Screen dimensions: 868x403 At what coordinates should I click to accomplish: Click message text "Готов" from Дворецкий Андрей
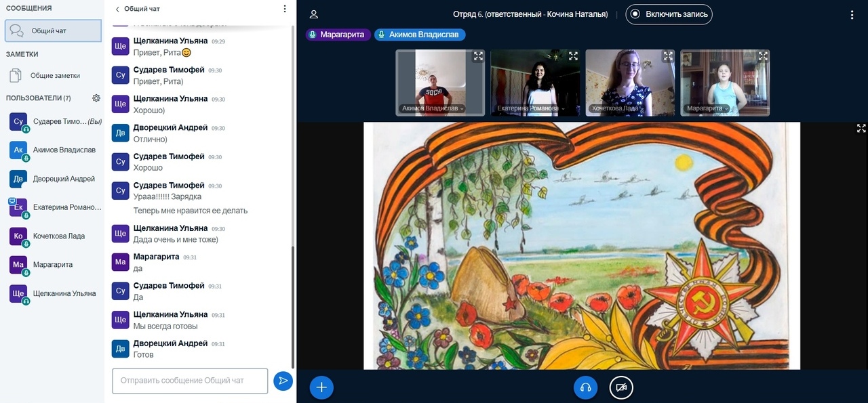pos(144,354)
